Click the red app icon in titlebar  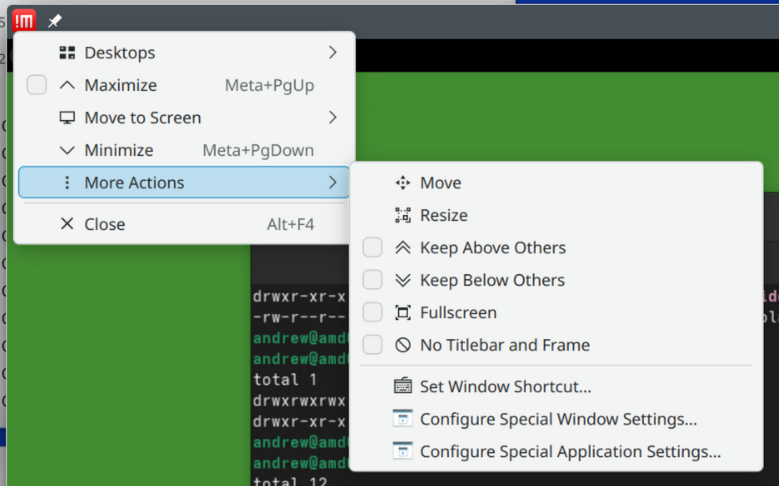[24, 20]
